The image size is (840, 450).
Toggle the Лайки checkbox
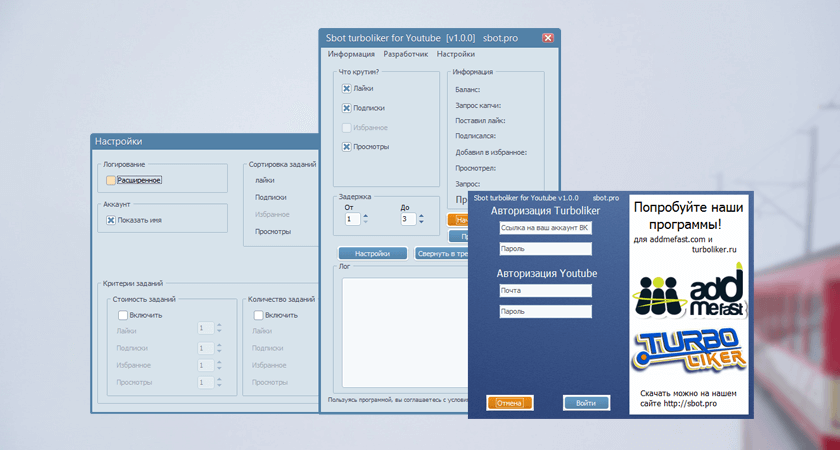pyautogui.click(x=347, y=88)
